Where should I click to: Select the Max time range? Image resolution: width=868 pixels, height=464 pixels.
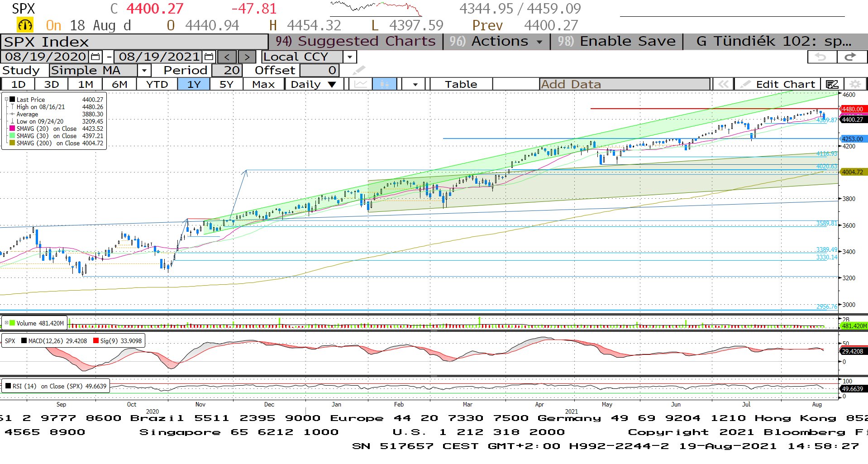click(x=263, y=84)
